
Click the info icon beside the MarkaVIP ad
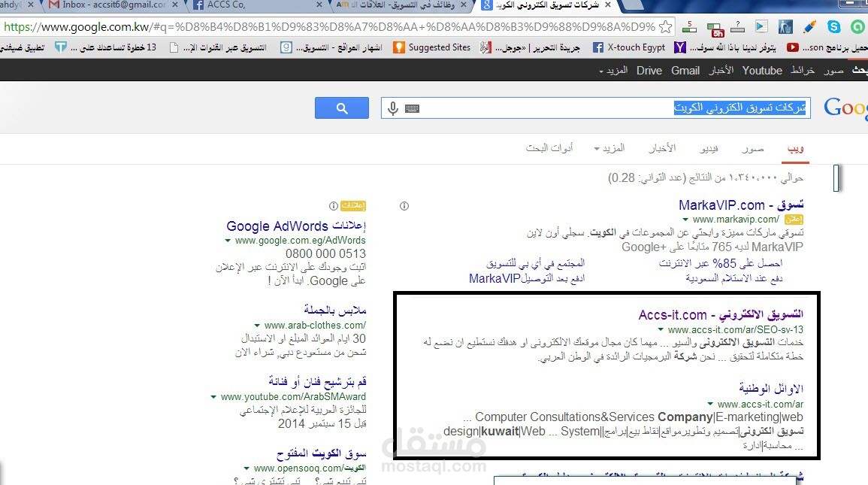404,206
